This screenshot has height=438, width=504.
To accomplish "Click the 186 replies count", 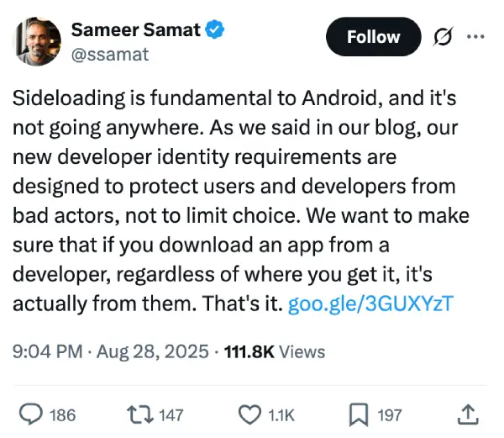I will (x=63, y=414).
